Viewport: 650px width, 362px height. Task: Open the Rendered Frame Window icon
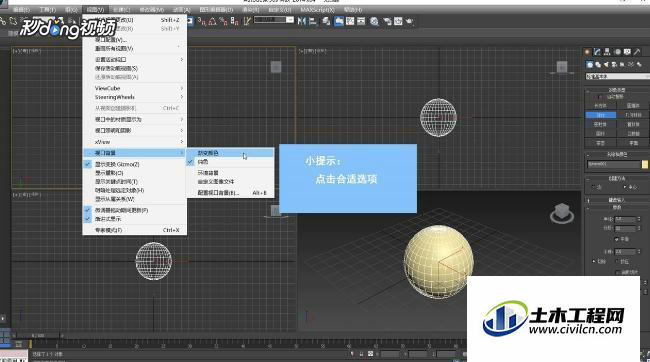pyautogui.click(x=398, y=21)
